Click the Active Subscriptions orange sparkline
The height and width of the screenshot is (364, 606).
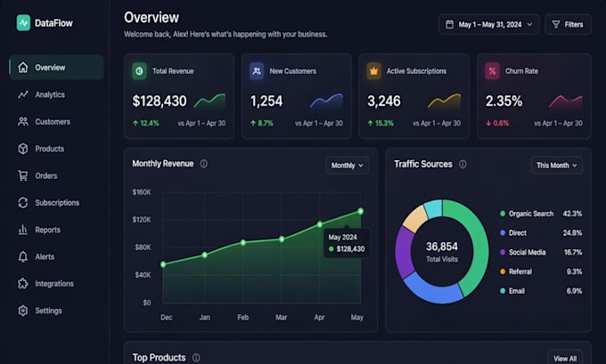tap(445, 101)
